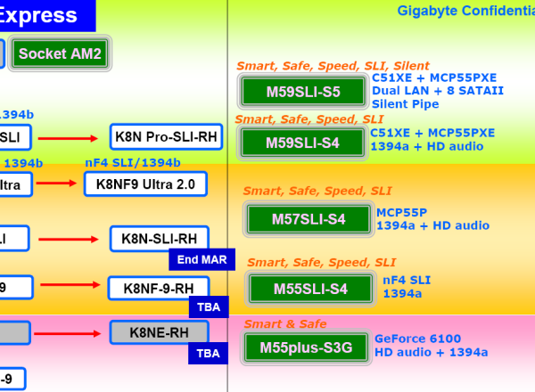Select the K8N Pro-SLI-RH box
Screen dimensions: 535x392
click(x=165, y=136)
